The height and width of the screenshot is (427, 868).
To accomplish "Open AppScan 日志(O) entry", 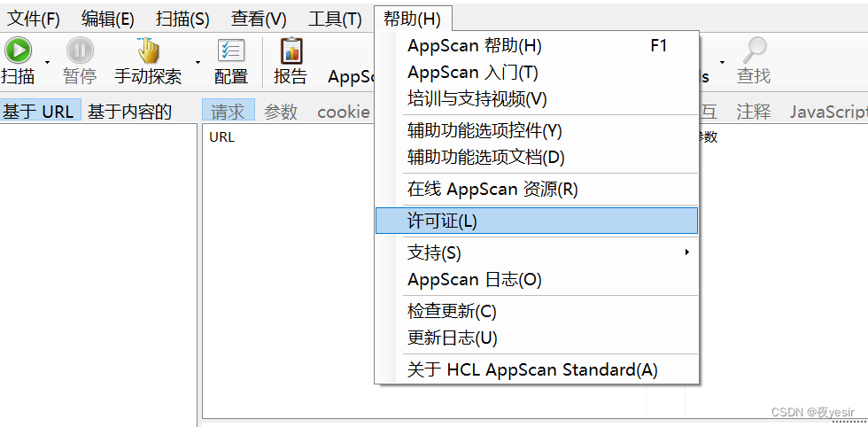I will (537, 280).
